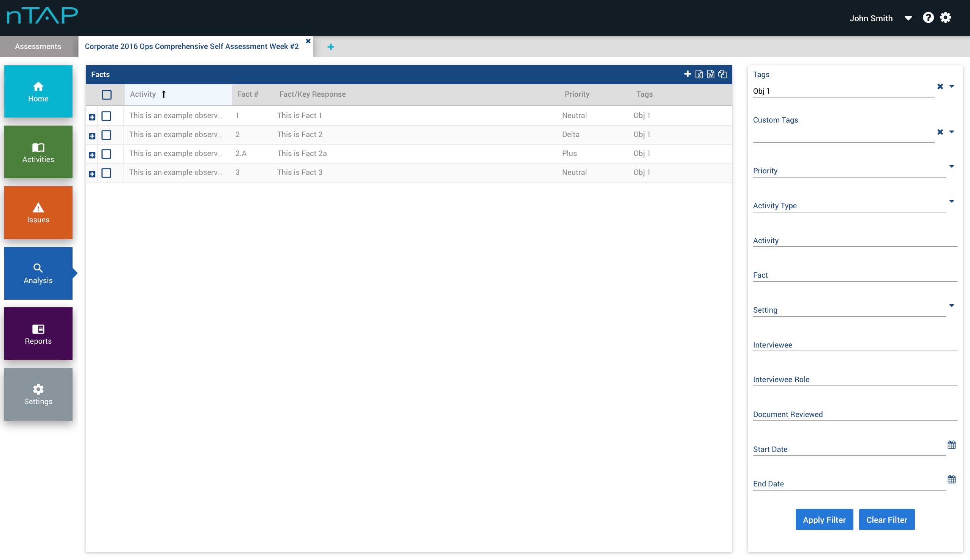Image resolution: width=970 pixels, height=560 pixels.
Task: Switch to the Assessments tab
Action: (x=38, y=46)
